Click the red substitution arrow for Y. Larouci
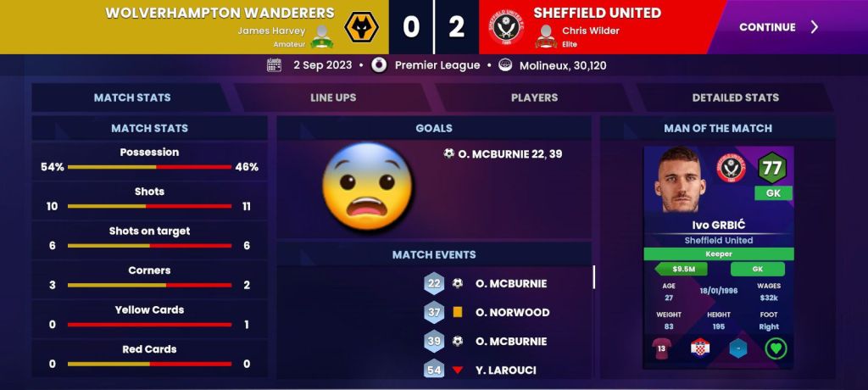The width and height of the screenshot is (868, 390). tap(457, 370)
